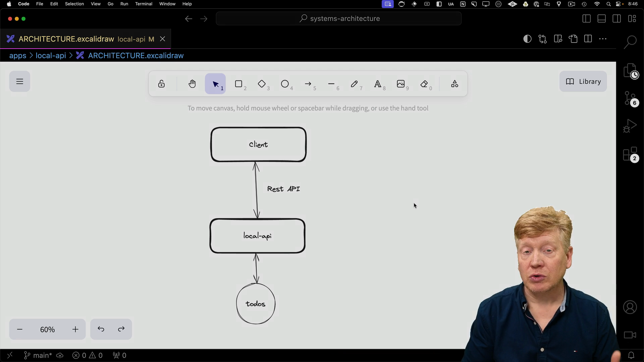Zoom in with the plus button
Image resolution: width=644 pixels, height=362 pixels.
click(x=75, y=329)
